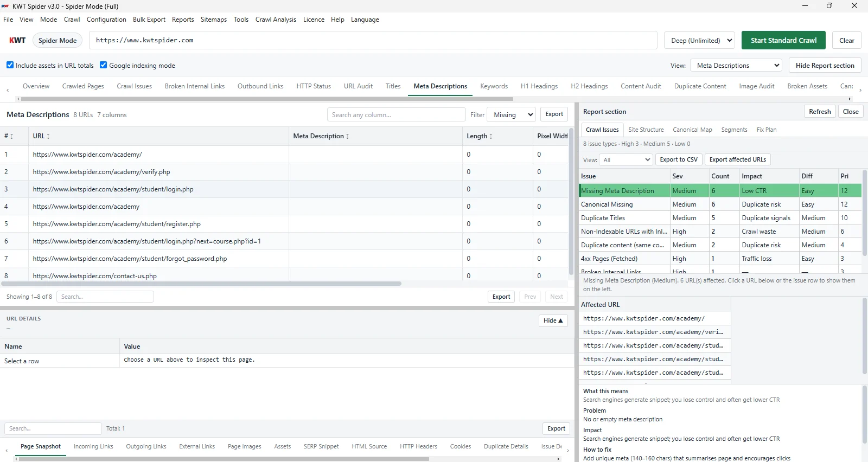This screenshot has width=868, height=462.
Task: Click the KWT logo icon
Action: pos(17,40)
